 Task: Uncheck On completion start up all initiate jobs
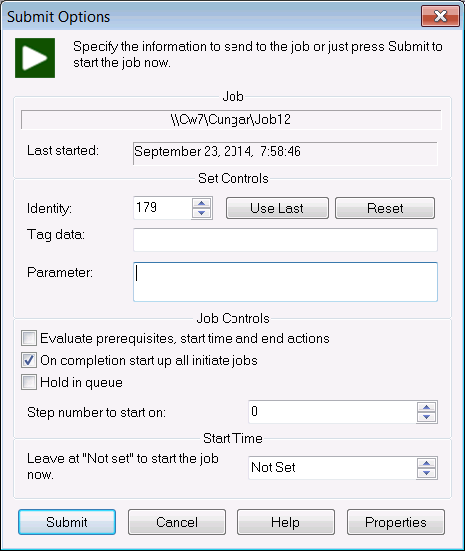(29, 361)
